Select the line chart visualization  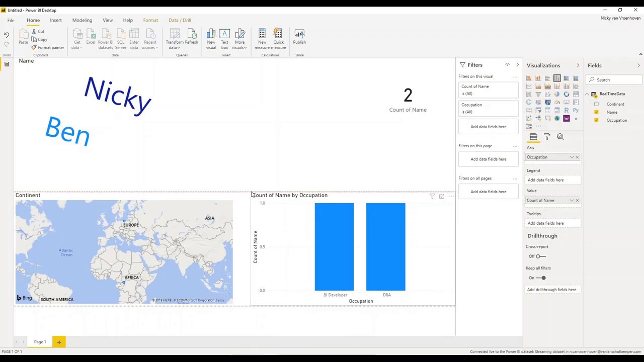pos(529,86)
